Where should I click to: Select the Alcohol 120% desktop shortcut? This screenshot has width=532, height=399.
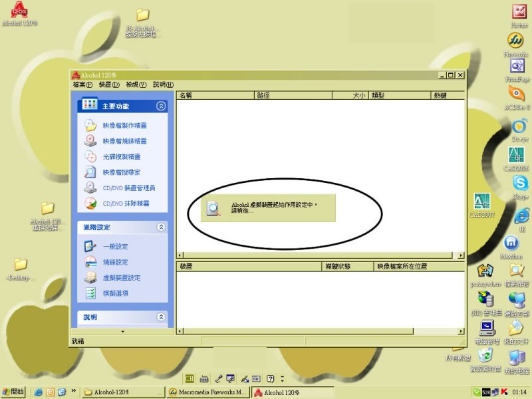[19, 14]
